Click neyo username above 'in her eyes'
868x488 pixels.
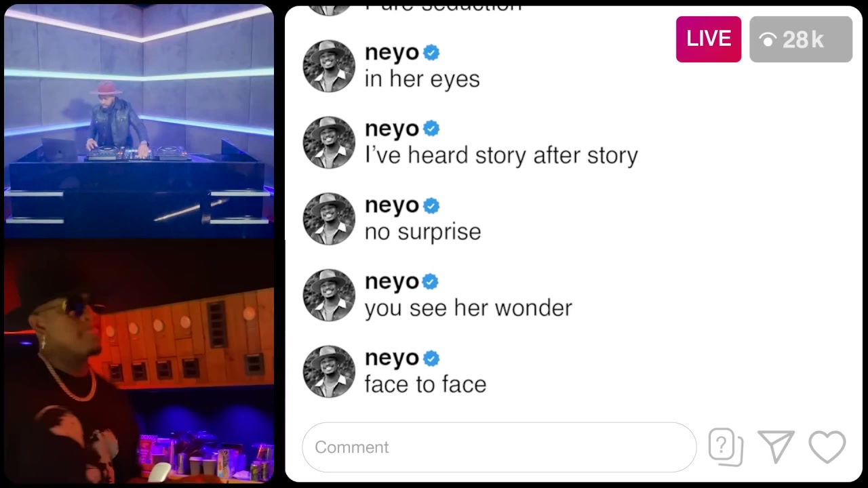[x=392, y=52]
